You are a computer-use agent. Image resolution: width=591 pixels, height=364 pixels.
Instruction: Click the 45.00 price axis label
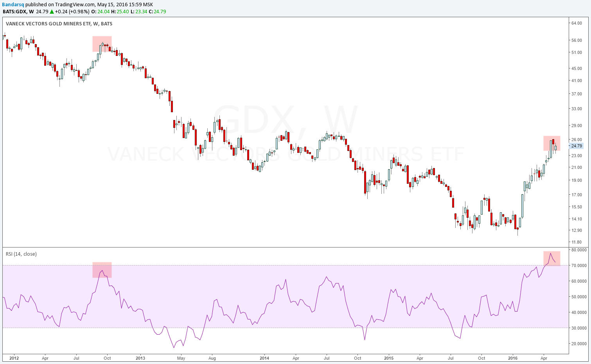[577, 68]
